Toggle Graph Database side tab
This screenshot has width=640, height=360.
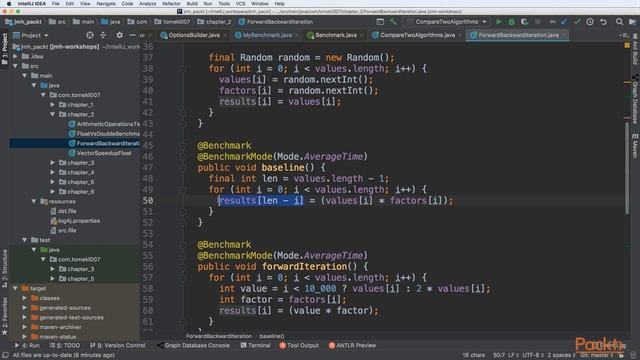pyautogui.click(x=635, y=99)
